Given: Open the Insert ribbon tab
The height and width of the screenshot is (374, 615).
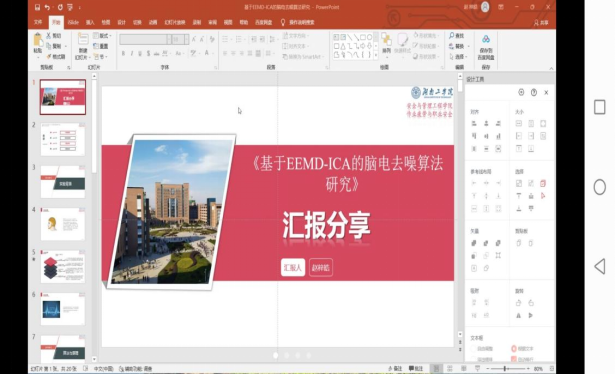Looking at the screenshot, I should pos(90,22).
